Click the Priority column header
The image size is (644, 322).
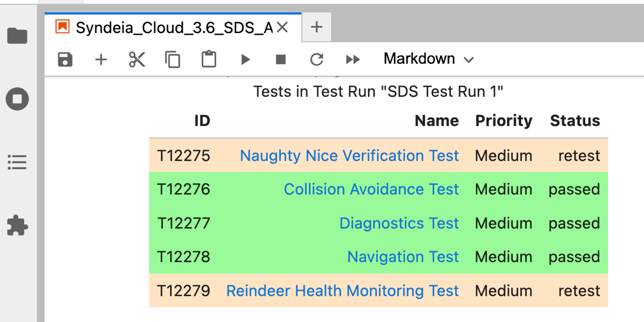coord(504,121)
